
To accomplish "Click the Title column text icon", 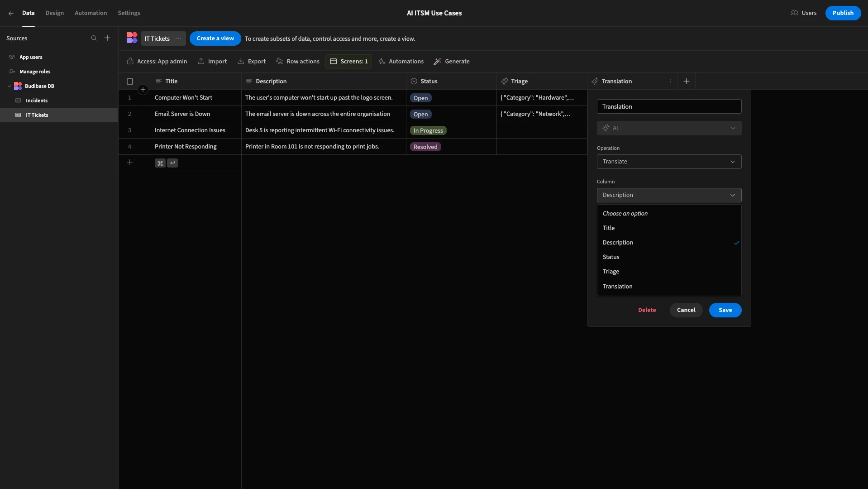I will pyautogui.click(x=158, y=81).
